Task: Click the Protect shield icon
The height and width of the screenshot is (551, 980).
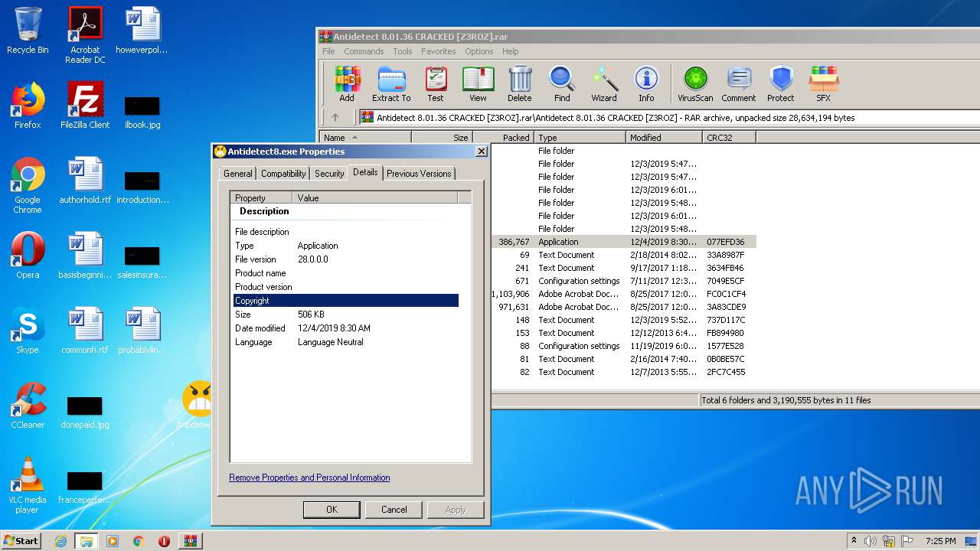Action: pos(781,83)
